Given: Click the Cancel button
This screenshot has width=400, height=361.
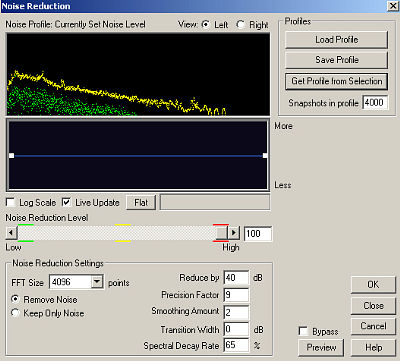Looking at the screenshot, I should click(x=373, y=326).
